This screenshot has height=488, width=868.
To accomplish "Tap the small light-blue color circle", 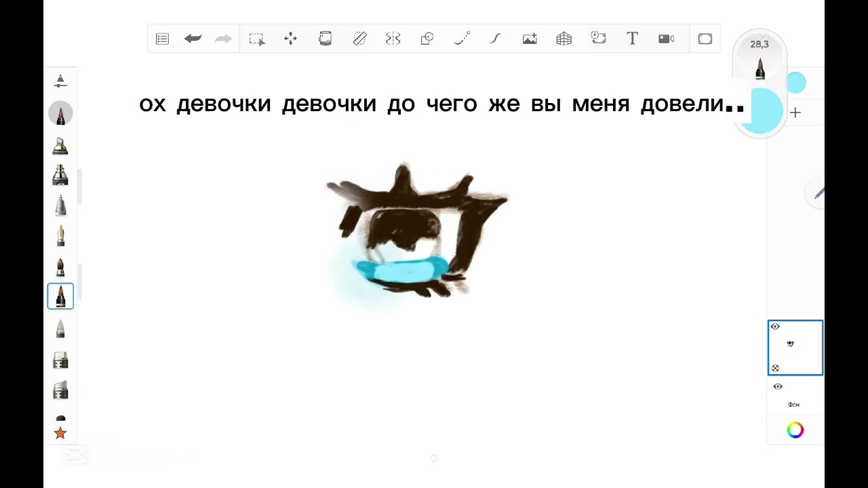I will point(796,83).
